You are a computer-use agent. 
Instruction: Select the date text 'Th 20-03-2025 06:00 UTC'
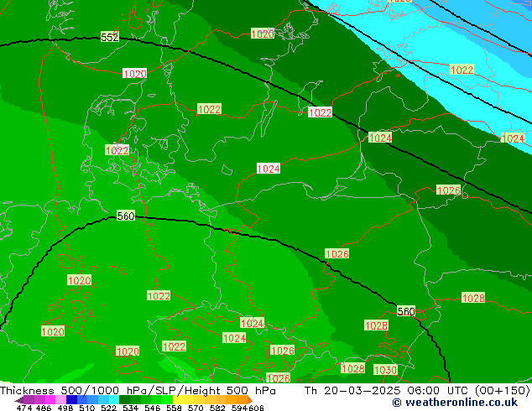[388, 391]
